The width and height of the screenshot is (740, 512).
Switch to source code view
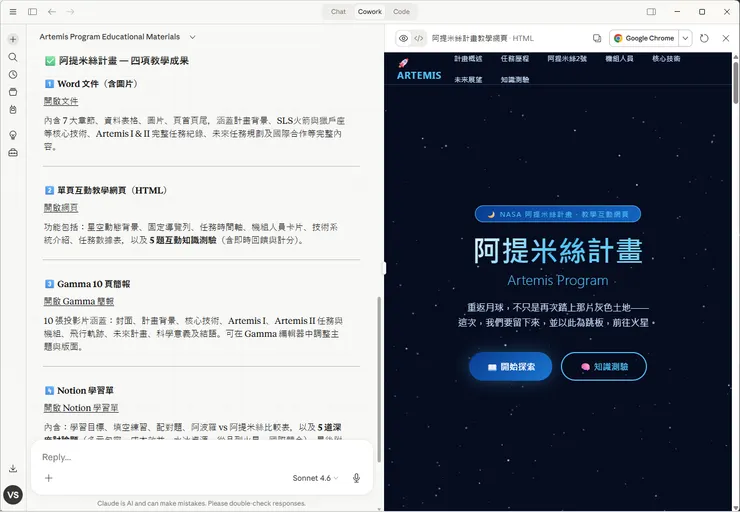419,38
